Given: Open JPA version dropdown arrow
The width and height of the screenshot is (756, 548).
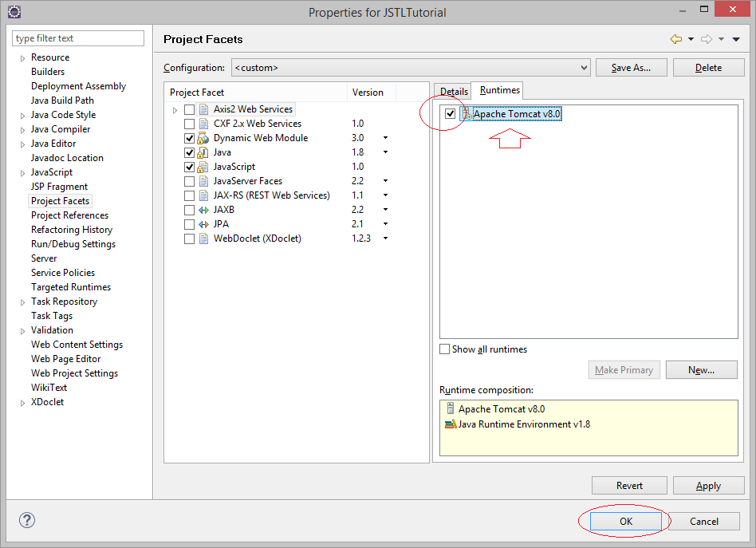Looking at the screenshot, I should (x=385, y=224).
